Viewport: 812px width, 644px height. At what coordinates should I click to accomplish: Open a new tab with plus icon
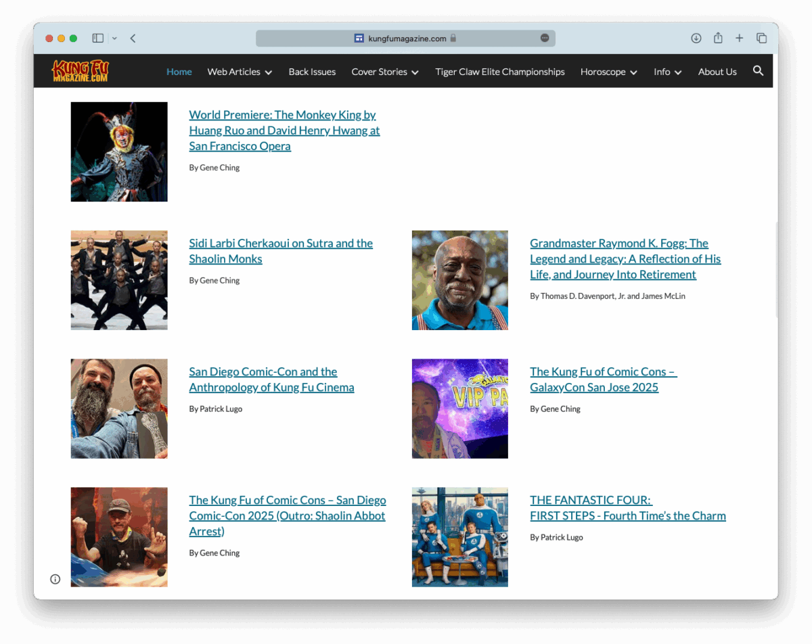pos(740,39)
